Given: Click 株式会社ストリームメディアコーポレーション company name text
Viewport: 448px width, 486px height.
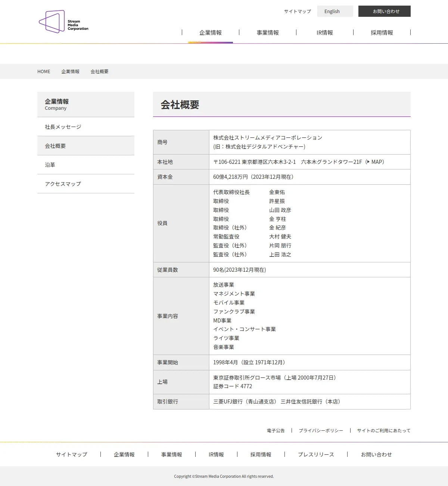Looking at the screenshot, I should [x=268, y=138].
